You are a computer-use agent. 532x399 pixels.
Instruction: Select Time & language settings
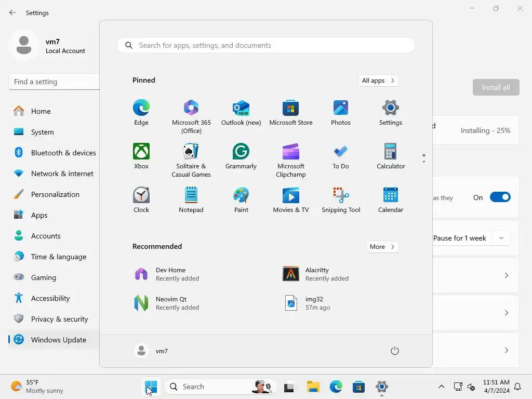coord(54,257)
